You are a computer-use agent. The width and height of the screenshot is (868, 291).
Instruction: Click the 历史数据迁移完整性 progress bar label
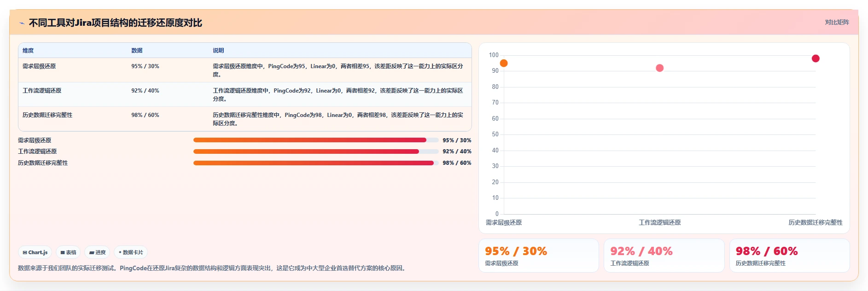point(43,163)
